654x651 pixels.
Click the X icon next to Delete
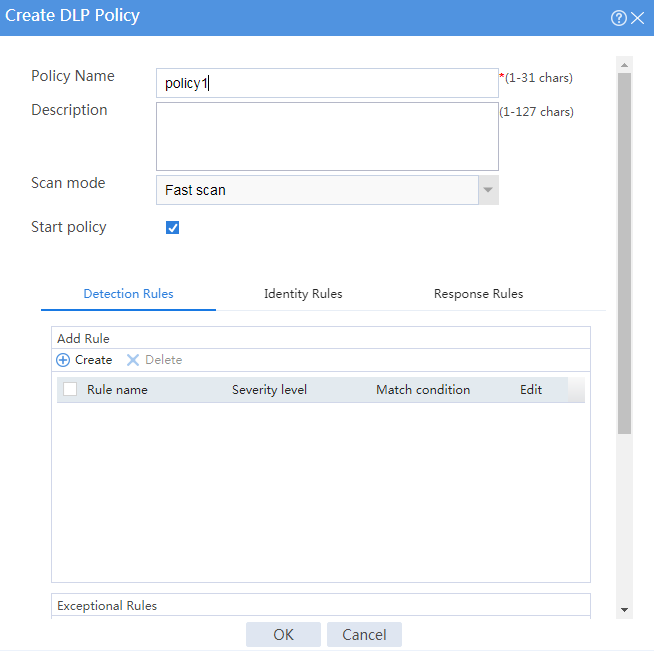133,360
